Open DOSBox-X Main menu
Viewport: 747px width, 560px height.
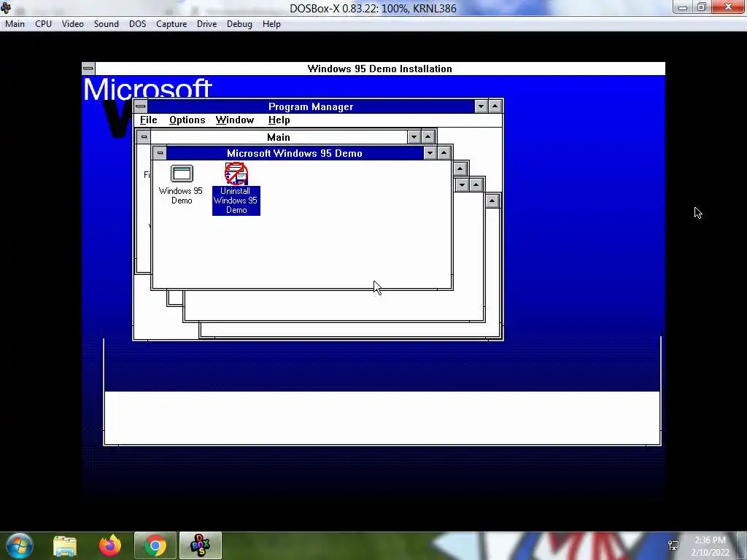click(15, 24)
